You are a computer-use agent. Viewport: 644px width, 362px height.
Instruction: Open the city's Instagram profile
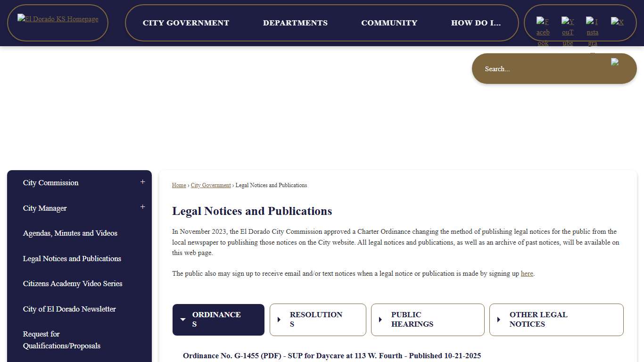592,28
